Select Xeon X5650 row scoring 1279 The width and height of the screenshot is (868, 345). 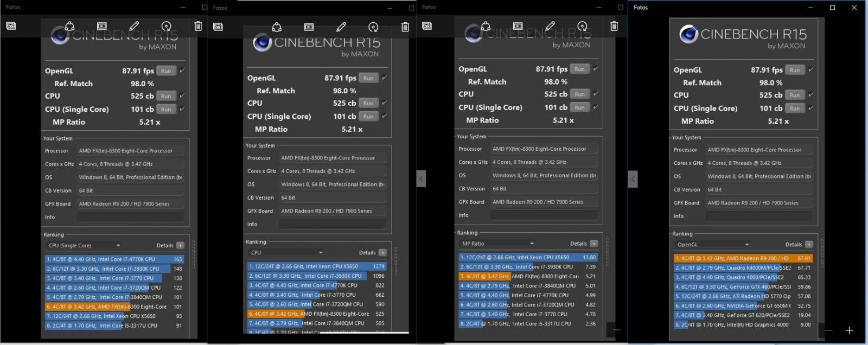[317, 266]
